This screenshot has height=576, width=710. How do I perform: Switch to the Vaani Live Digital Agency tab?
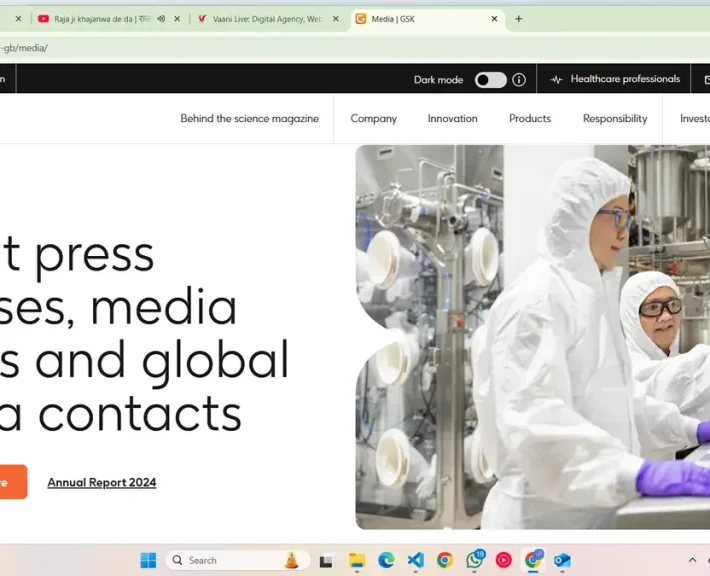[267, 19]
